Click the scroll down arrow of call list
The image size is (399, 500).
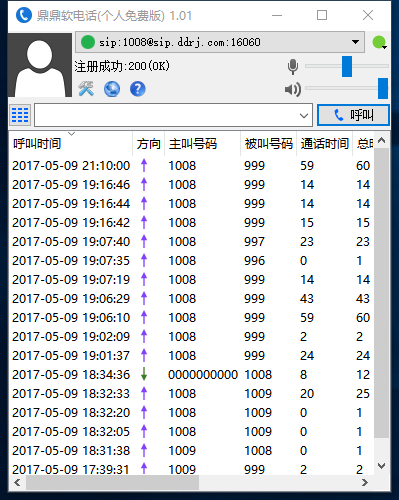tap(382, 466)
